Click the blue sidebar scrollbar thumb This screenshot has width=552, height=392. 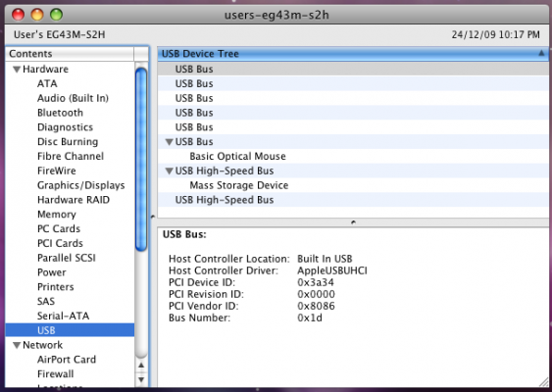point(141,160)
